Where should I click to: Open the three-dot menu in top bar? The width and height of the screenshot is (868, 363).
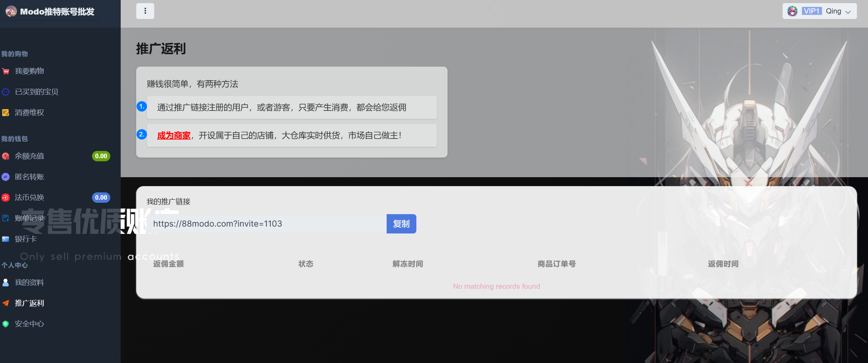coord(145,11)
